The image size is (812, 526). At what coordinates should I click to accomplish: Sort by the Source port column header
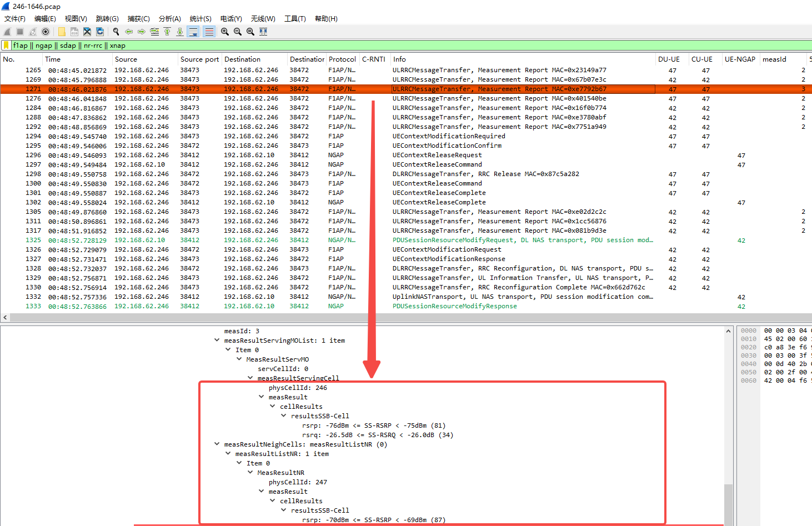[199, 59]
